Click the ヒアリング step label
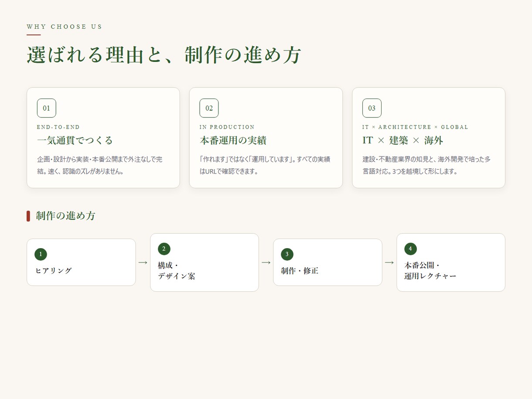The height and width of the screenshot is (399, 532). pyautogui.click(x=53, y=271)
